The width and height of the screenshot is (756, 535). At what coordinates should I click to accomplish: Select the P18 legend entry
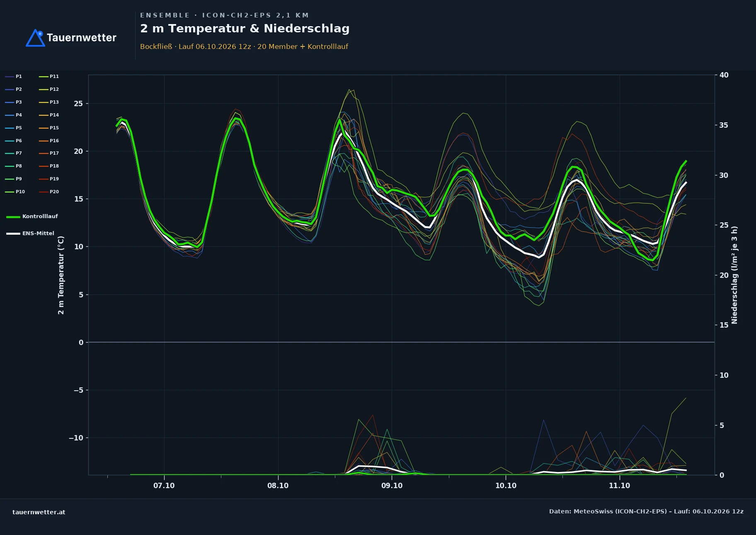click(49, 166)
